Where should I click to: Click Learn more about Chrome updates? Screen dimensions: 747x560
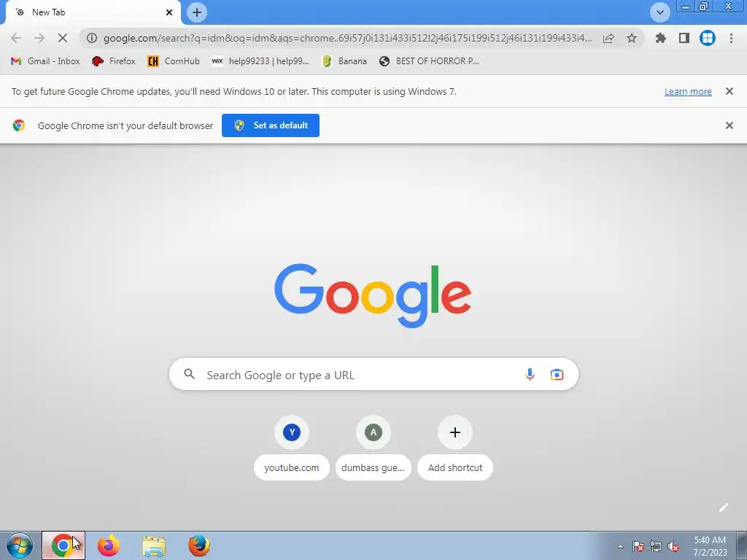688,91
